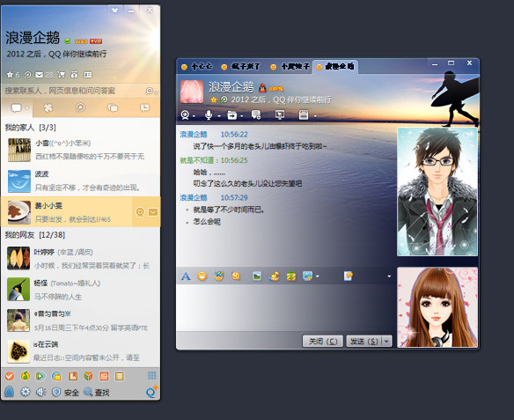Open the contact avatar in chat header
The width and height of the screenshot is (514, 420).
pos(192,92)
